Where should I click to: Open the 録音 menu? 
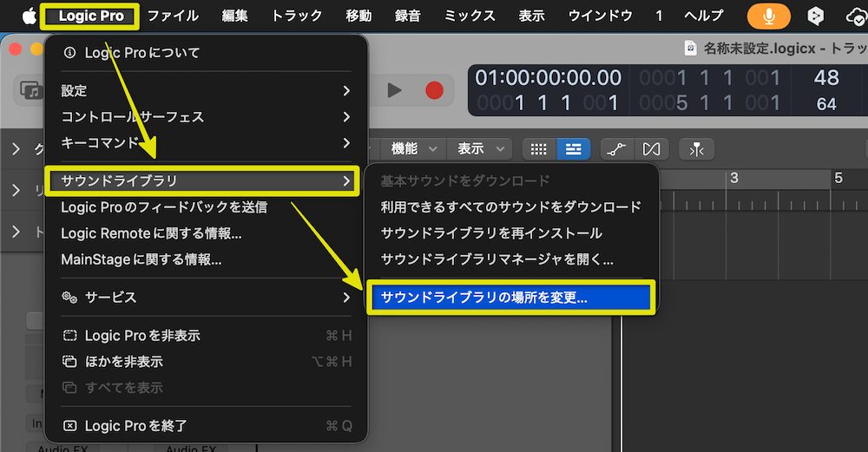click(408, 16)
